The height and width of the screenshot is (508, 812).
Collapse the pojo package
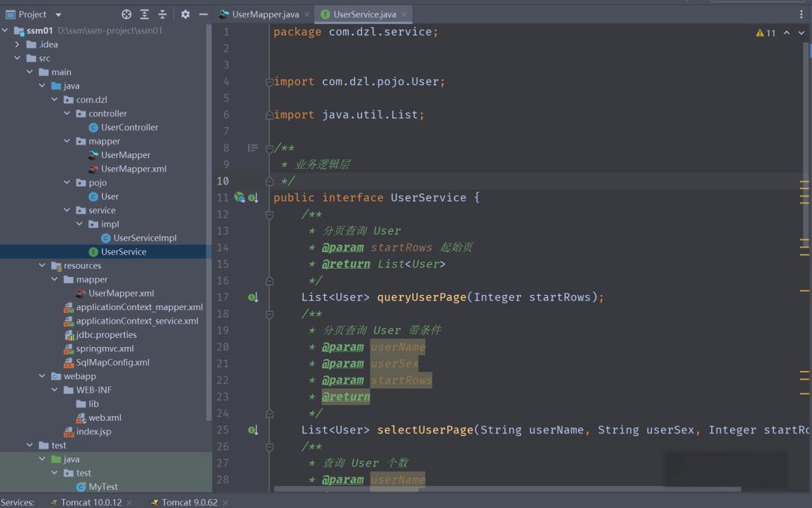(67, 182)
